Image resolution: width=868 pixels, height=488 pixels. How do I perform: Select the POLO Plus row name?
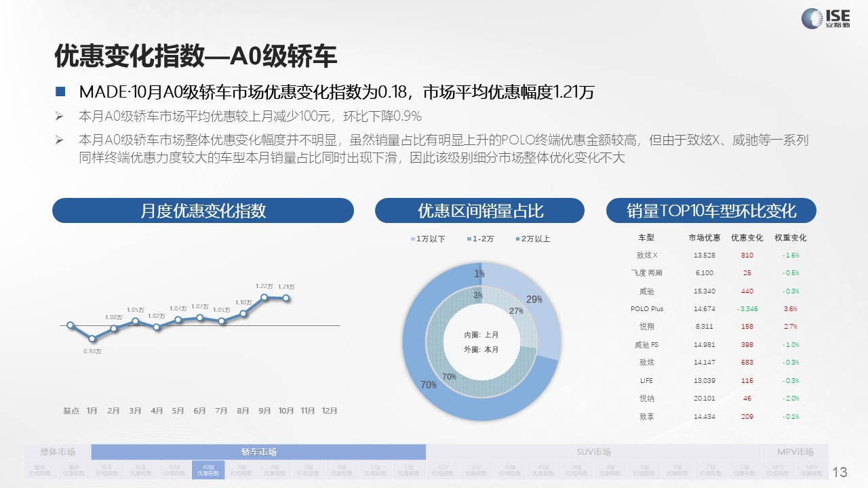click(x=647, y=309)
